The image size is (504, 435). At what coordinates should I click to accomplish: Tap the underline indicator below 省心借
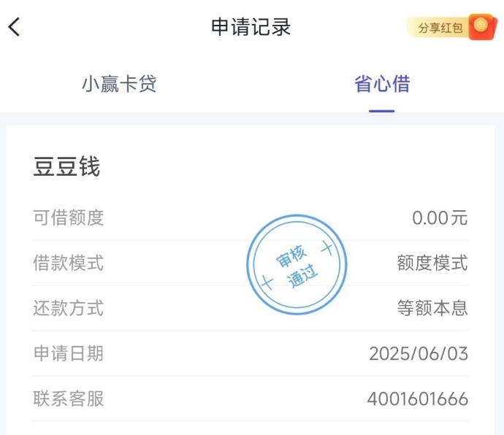point(381,111)
